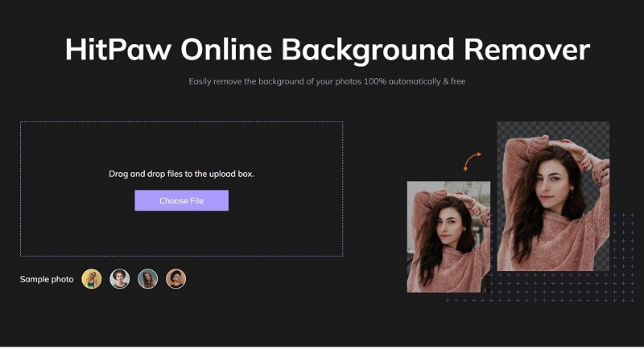
Task: Select the teal-background sample photo
Action: click(x=148, y=279)
